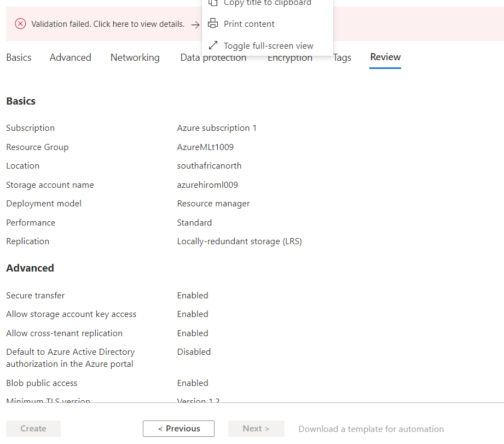
Task: Click the Subscription label
Action: point(31,128)
